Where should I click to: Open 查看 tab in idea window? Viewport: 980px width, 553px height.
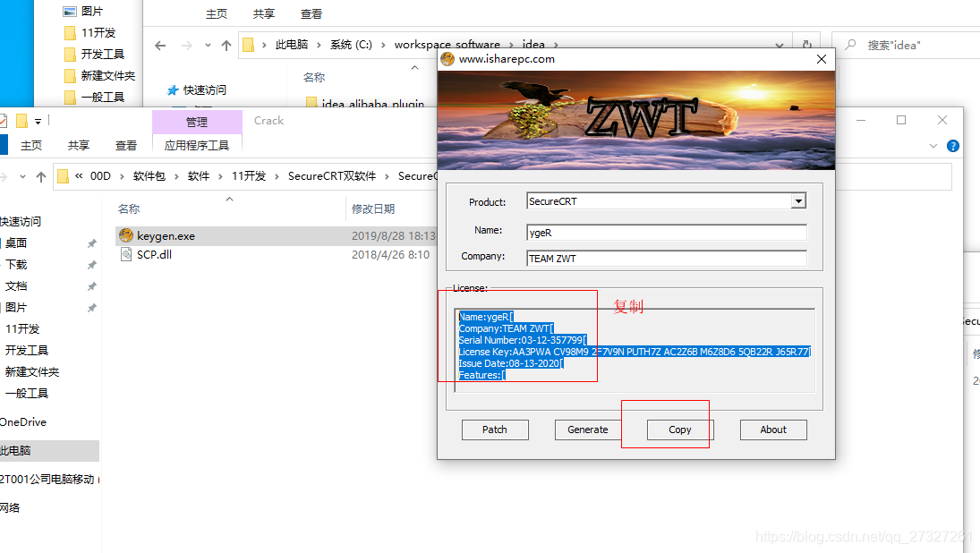[x=311, y=13]
